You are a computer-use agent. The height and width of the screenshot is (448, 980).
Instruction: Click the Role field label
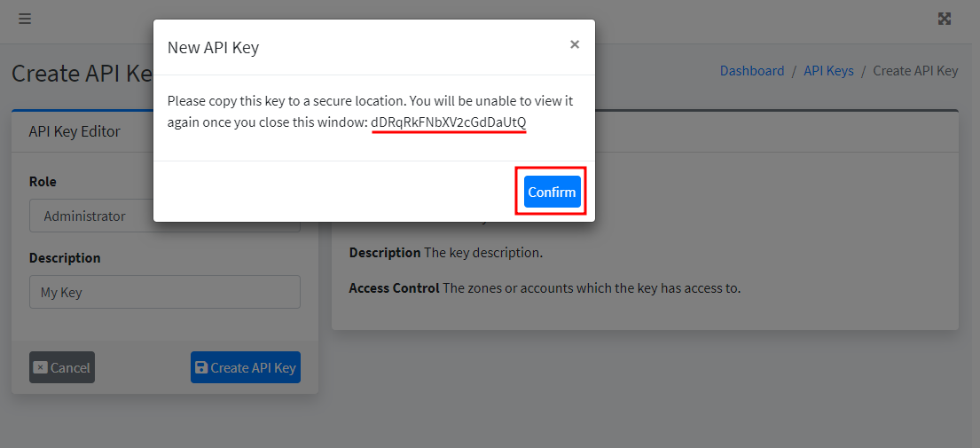point(43,182)
